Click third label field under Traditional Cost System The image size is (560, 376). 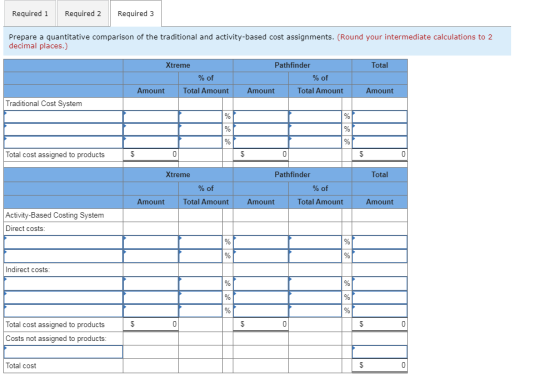63,142
